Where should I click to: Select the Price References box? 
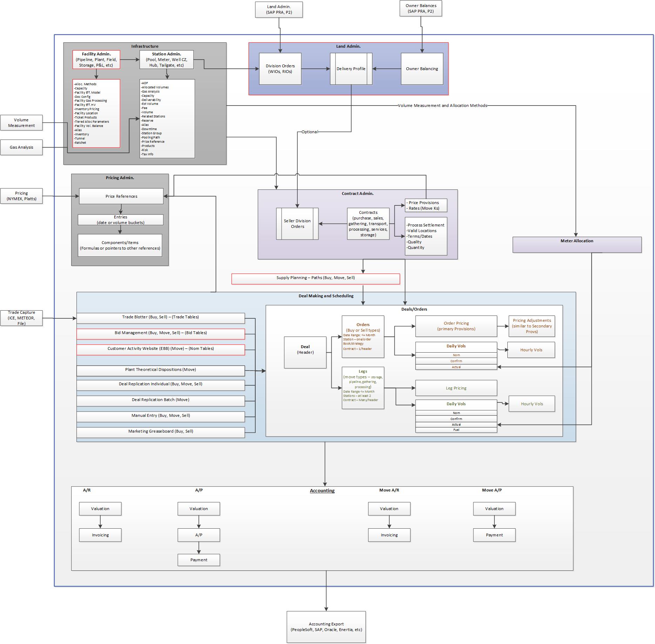[x=121, y=196]
